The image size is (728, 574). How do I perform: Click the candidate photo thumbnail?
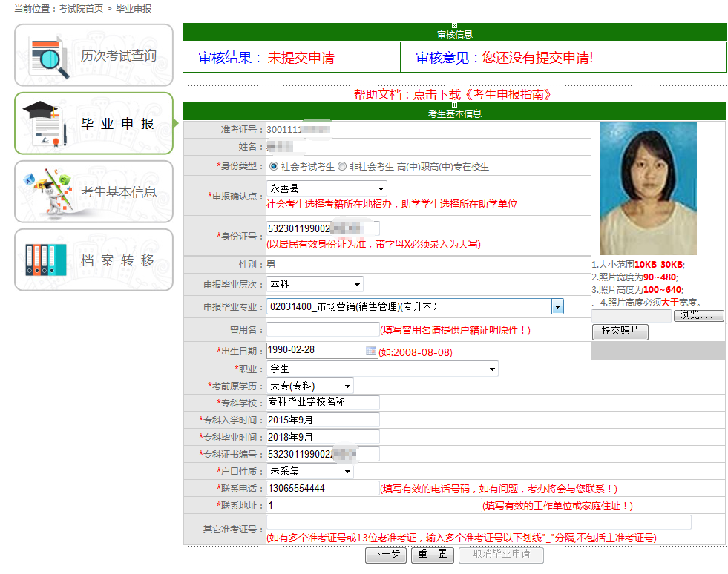pyautogui.click(x=648, y=188)
